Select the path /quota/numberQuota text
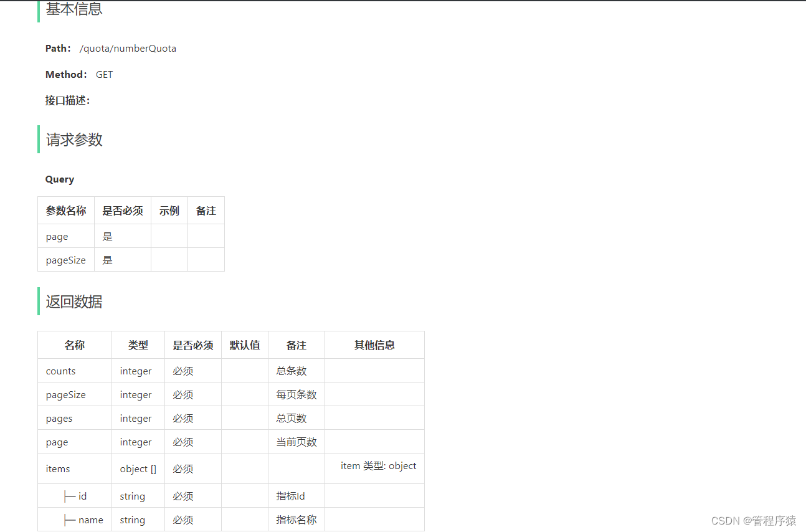Image resolution: width=806 pixels, height=532 pixels. click(128, 49)
